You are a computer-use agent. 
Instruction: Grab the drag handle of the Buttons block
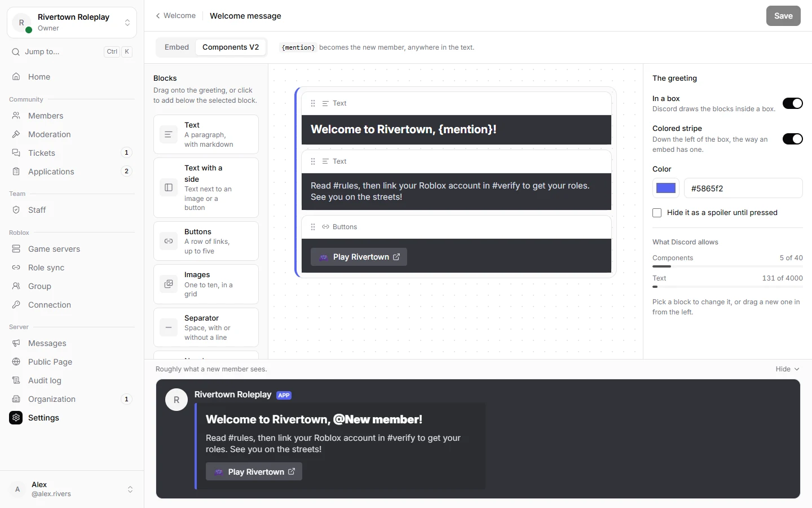coord(313,227)
